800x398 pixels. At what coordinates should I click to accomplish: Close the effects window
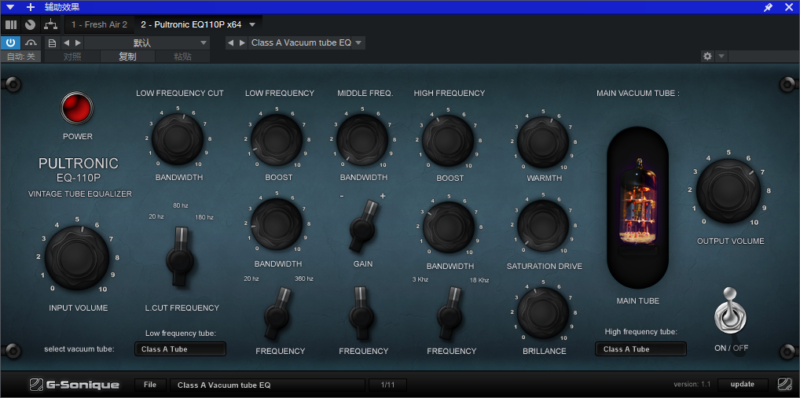point(789,7)
